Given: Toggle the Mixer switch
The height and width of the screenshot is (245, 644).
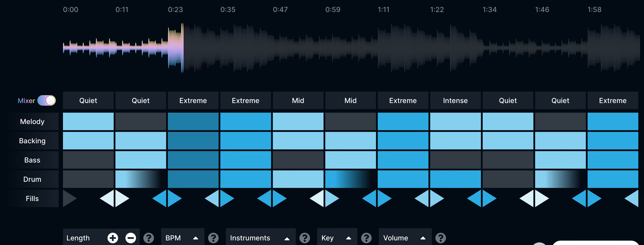Looking at the screenshot, I should pyautogui.click(x=47, y=101).
